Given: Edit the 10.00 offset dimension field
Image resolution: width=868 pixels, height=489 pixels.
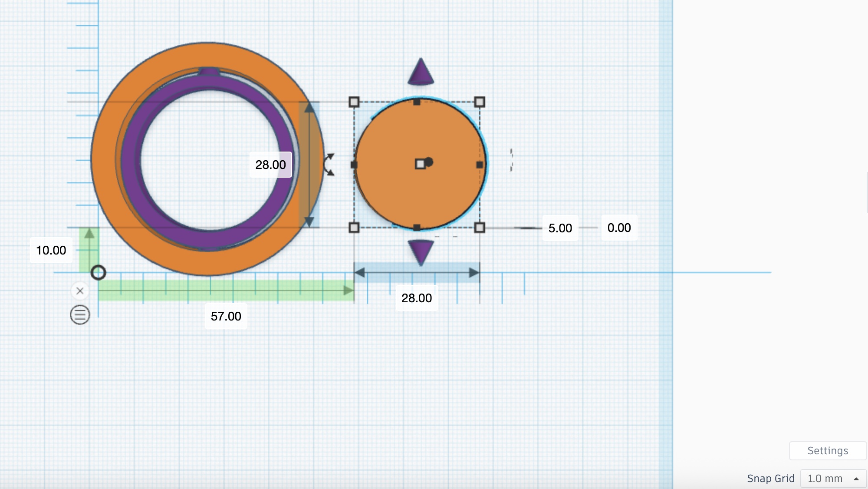Looking at the screenshot, I should click(x=51, y=250).
